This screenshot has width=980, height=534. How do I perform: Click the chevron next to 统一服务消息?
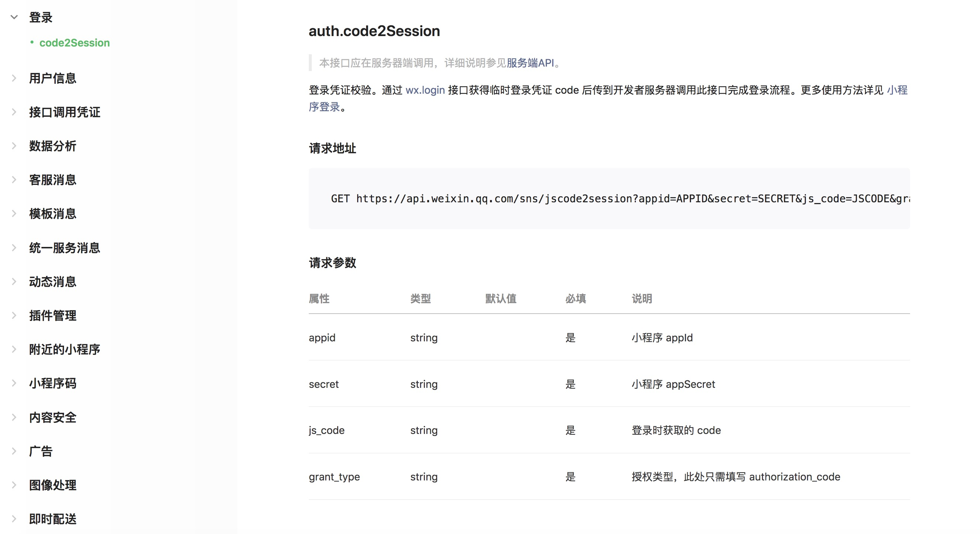point(14,247)
